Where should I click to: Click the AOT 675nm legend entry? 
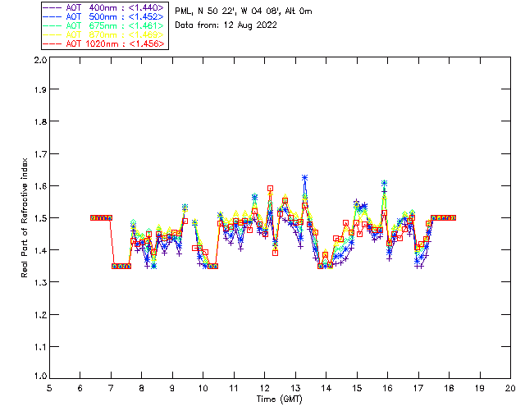(x=104, y=25)
